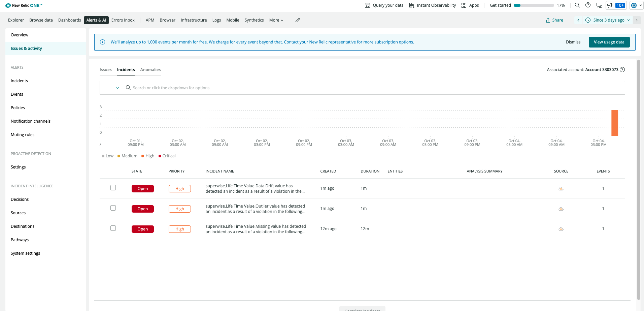Open the feedback chat icon in header

pos(599,5)
